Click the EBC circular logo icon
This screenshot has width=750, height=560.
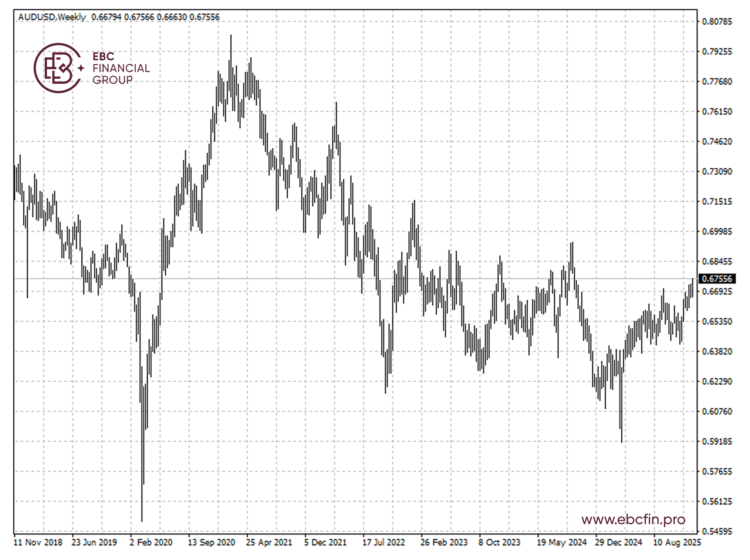(58, 68)
